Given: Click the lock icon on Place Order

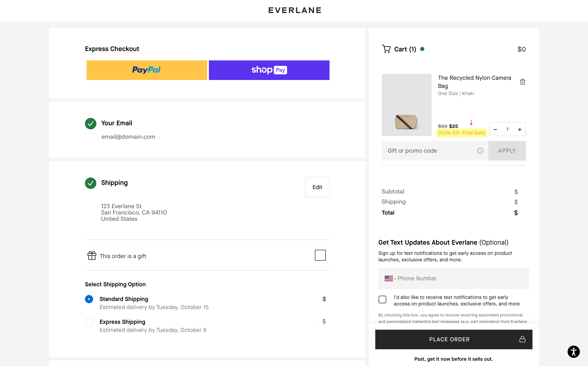Looking at the screenshot, I should point(522,339).
